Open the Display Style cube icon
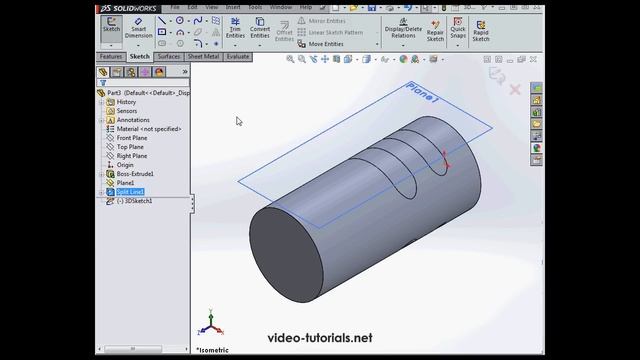 tap(366, 59)
